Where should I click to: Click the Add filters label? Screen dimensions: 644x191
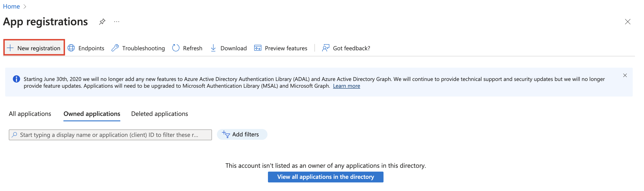tap(246, 135)
